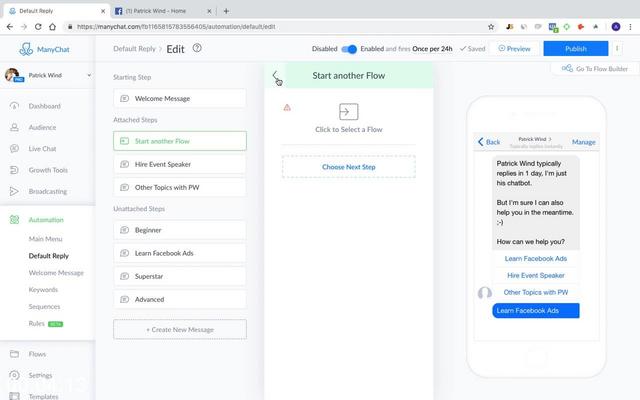Click the ManyChat logo
The image size is (640, 400).
tap(44, 49)
